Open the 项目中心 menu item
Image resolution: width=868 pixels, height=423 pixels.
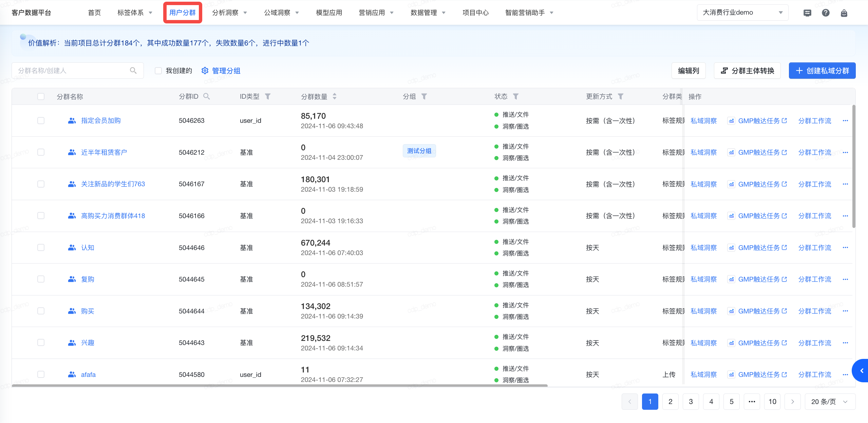pyautogui.click(x=476, y=13)
